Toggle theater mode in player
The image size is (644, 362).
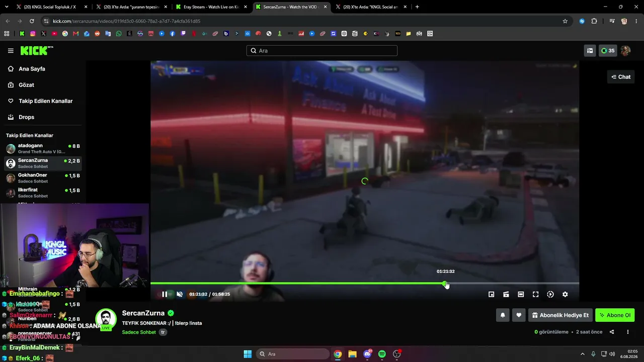point(521,295)
